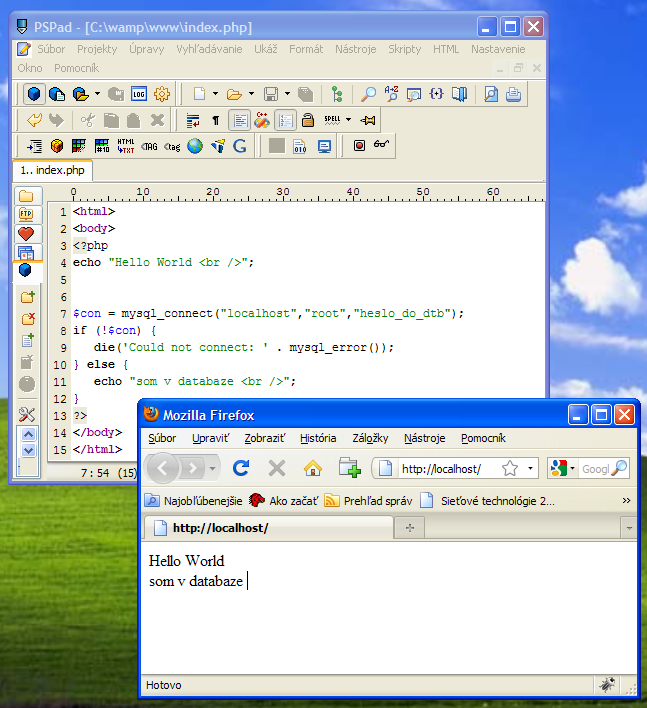Click the HTML to TXT conversion icon

[126, 146]
